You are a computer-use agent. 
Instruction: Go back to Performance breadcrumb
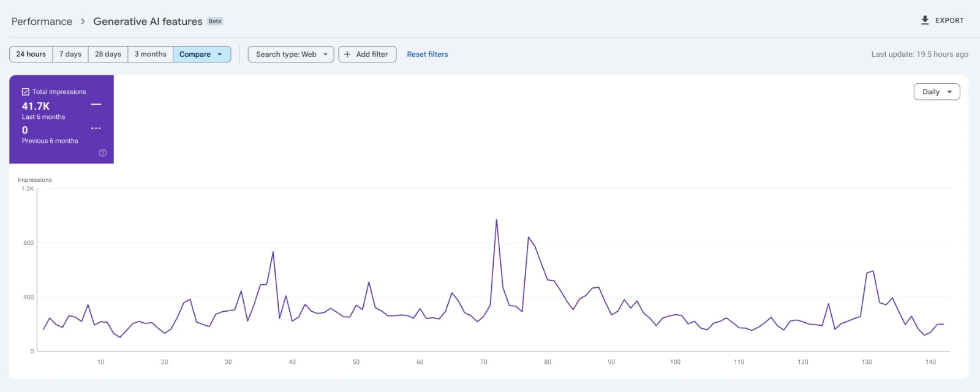42,21
